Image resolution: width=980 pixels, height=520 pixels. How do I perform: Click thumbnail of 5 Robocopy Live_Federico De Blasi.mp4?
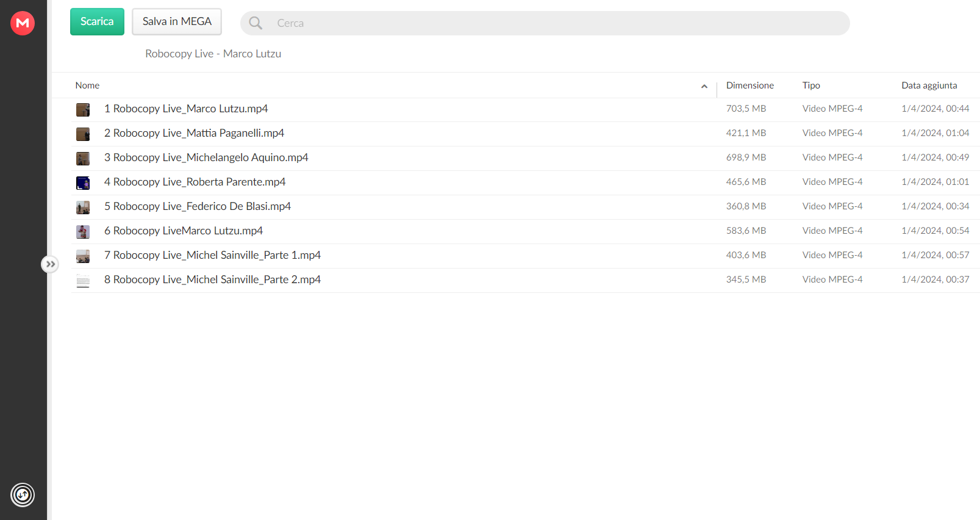pyautogui.click(x=83, y=207)
